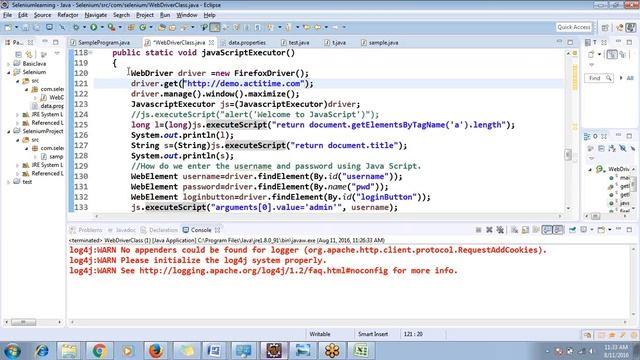The height and width of the screenshot is (360, 640).
Task: Click Terminate square in Console toolbar
Action: tap(478, 230)
